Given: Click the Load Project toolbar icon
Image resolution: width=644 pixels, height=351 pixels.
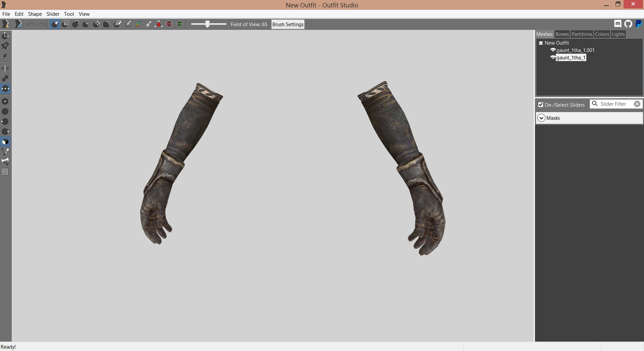Looking at the screenshot, I should point(19,24).
